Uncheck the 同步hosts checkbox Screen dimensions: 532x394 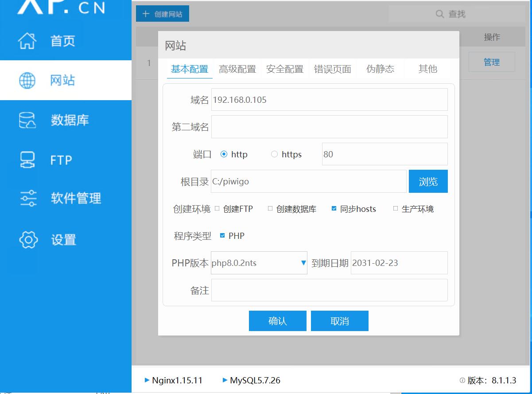pyautogui.click(x=334, y=208)
